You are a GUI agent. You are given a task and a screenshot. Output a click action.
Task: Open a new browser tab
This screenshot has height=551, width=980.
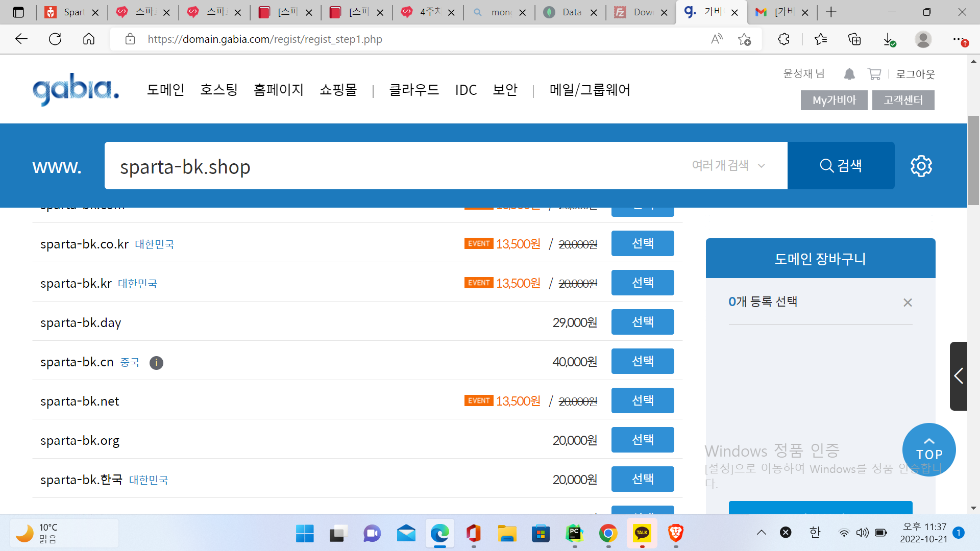click(831, 12)
